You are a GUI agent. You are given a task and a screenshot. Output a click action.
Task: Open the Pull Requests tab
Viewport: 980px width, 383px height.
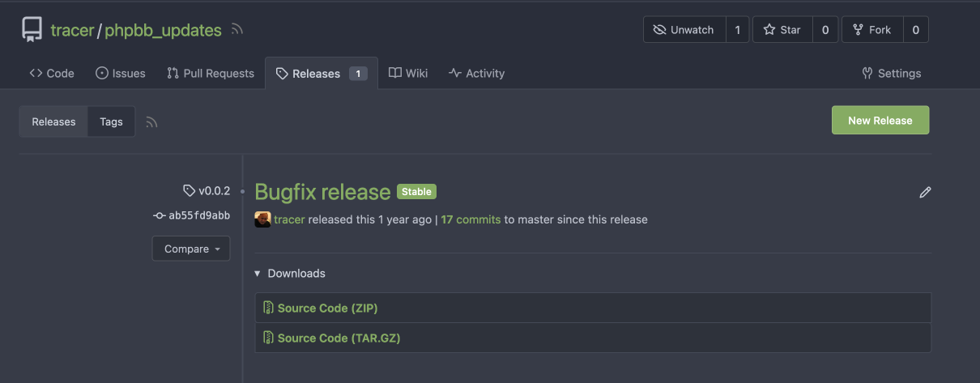[x=211, y=73]
